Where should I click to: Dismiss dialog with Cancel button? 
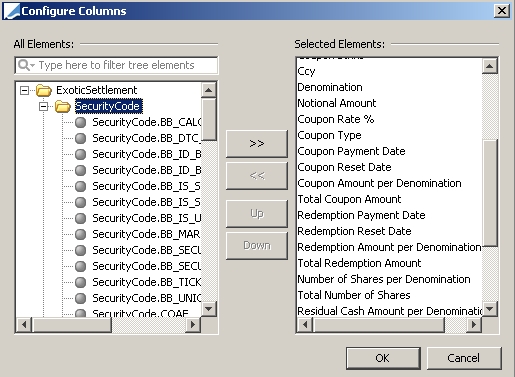pos(464,358)
